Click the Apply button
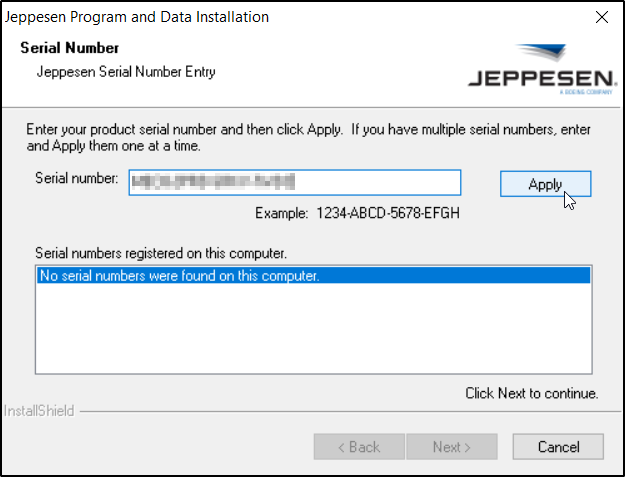 tap(545, 184)
